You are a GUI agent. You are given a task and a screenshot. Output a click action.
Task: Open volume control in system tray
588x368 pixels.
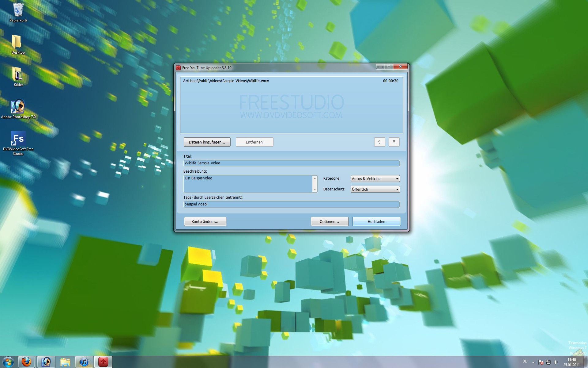click(556, 362)
